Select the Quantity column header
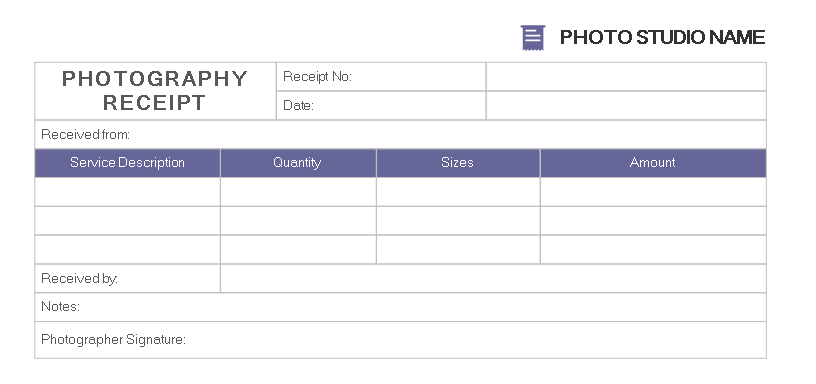 coord(298,163)
